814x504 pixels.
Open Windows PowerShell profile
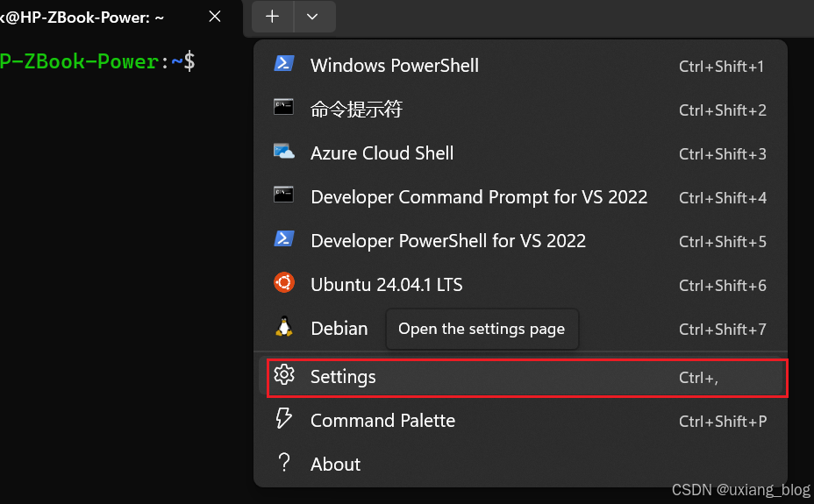[520, 66]
